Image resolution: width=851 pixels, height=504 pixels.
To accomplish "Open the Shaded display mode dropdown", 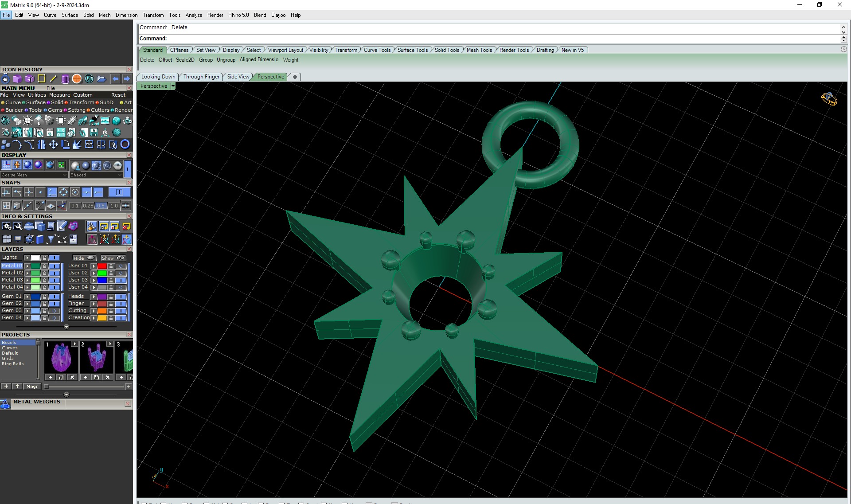I will click(96, 175).
